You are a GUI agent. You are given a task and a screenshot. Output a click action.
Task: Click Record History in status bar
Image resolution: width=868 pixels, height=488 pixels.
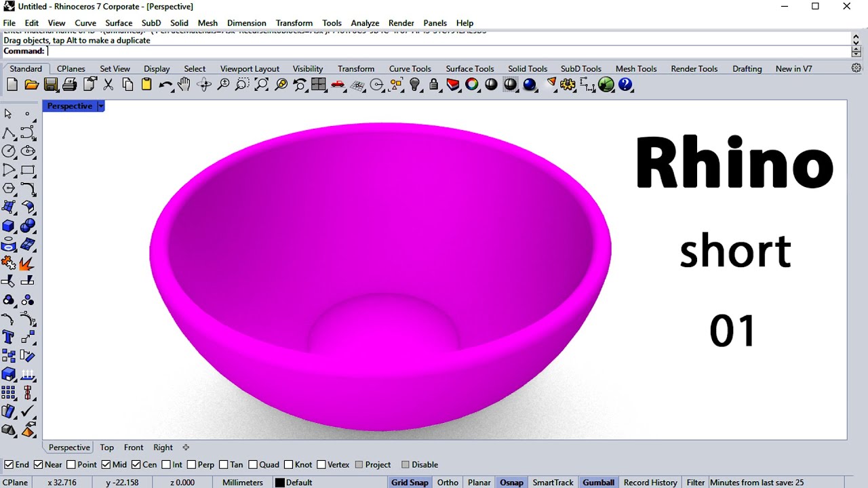click(x=650, y=483)
